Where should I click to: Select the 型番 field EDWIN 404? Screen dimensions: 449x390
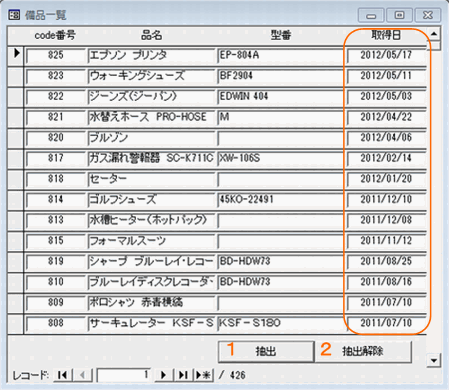coord(281,97)
